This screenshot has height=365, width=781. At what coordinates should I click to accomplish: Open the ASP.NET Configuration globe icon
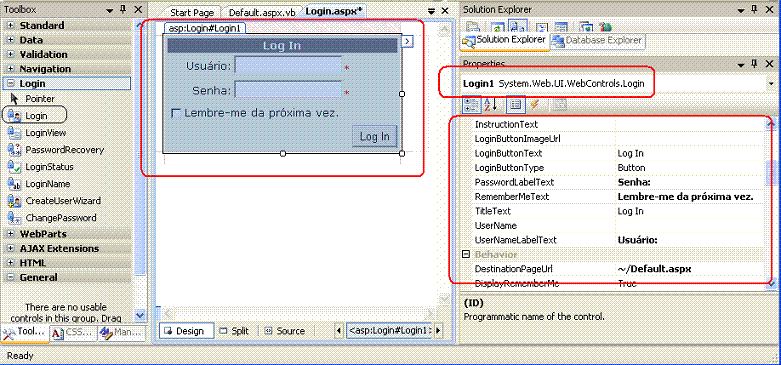point(605,27)
